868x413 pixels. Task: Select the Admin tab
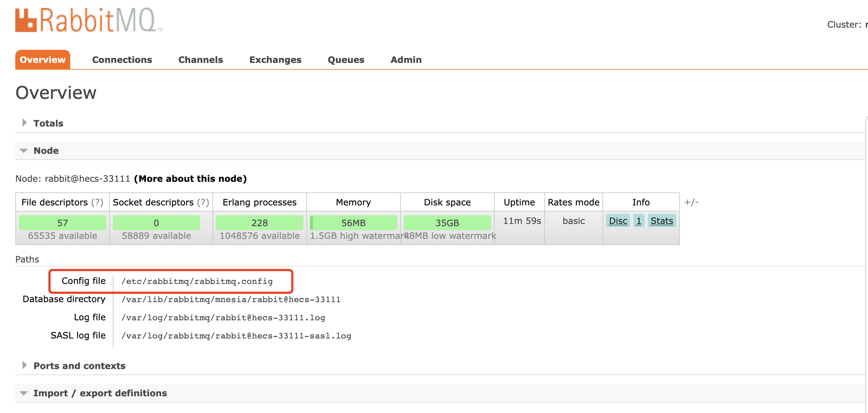pos(406,60)
